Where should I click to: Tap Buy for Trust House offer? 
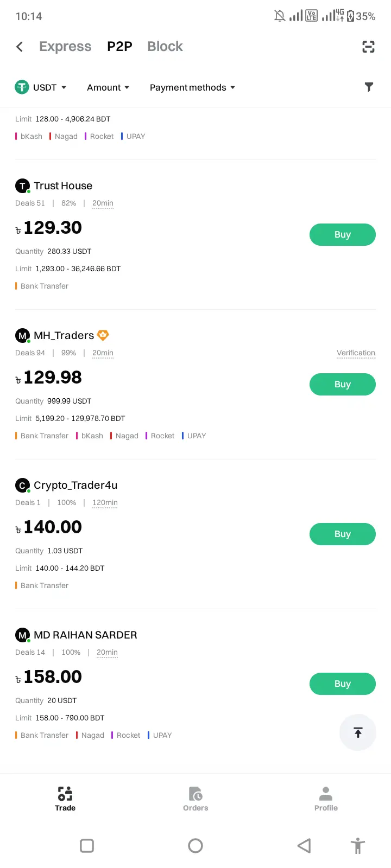tap(342, 234)
